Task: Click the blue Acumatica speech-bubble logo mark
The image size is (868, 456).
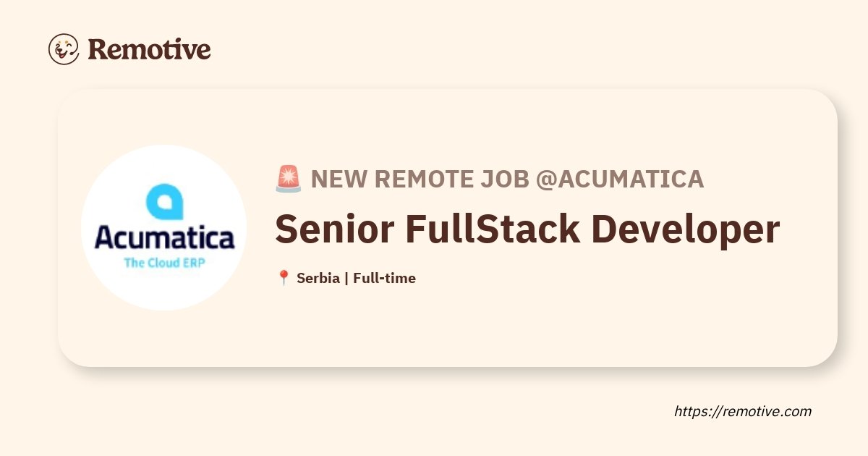Action: pos(164,203)
